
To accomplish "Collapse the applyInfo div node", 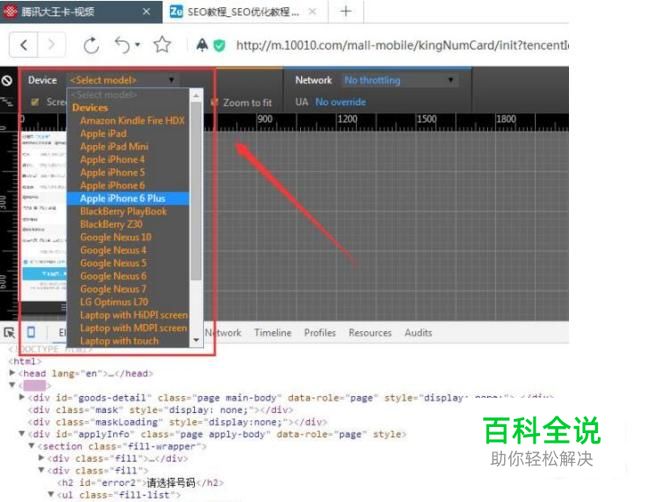I will [x=22, y=434].
